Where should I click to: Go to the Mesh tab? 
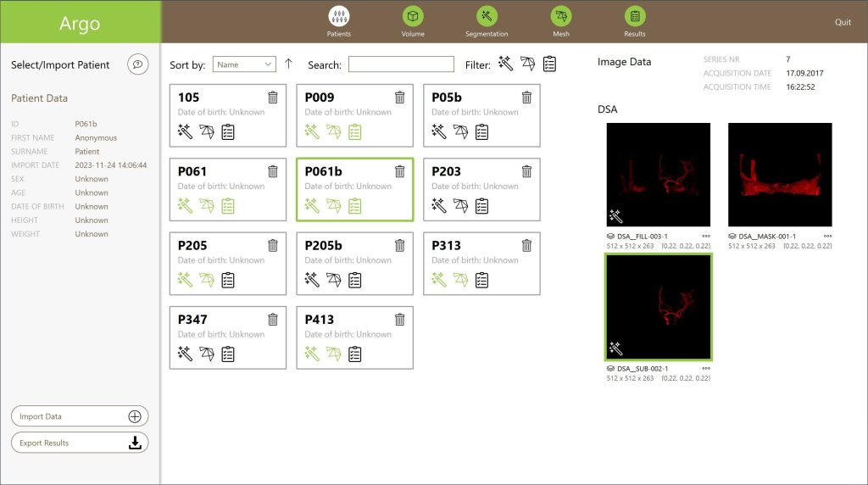tap(561, 21)
